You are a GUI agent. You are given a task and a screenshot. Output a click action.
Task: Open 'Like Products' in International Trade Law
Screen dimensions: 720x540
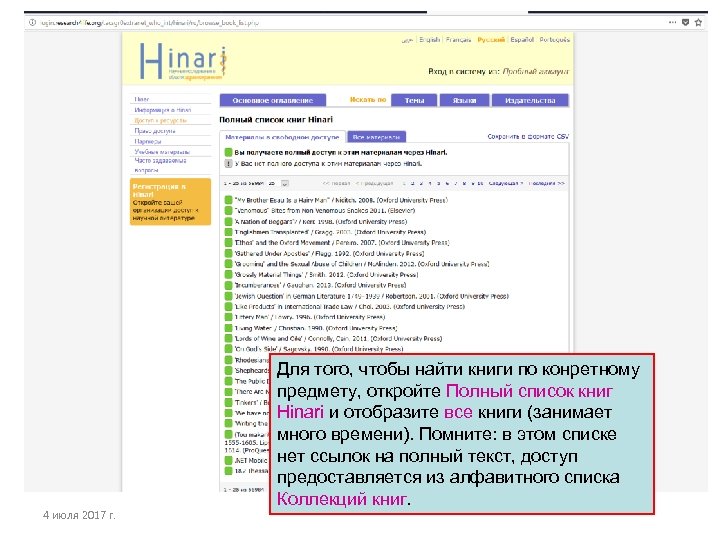(x=349, y=306)
